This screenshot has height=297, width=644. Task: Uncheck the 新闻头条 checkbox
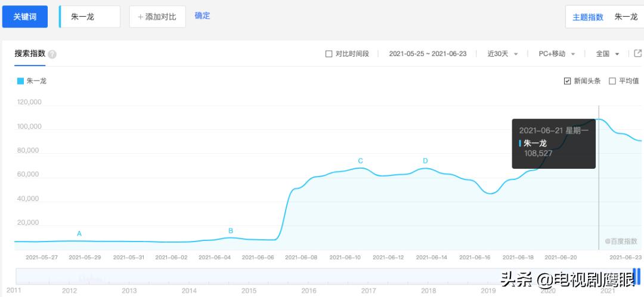567,81
